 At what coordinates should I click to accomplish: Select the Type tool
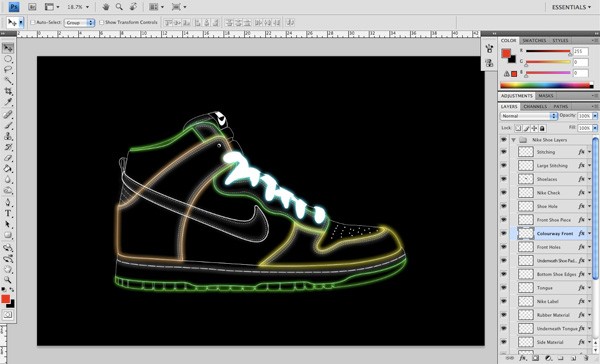[x=8, y=214]
